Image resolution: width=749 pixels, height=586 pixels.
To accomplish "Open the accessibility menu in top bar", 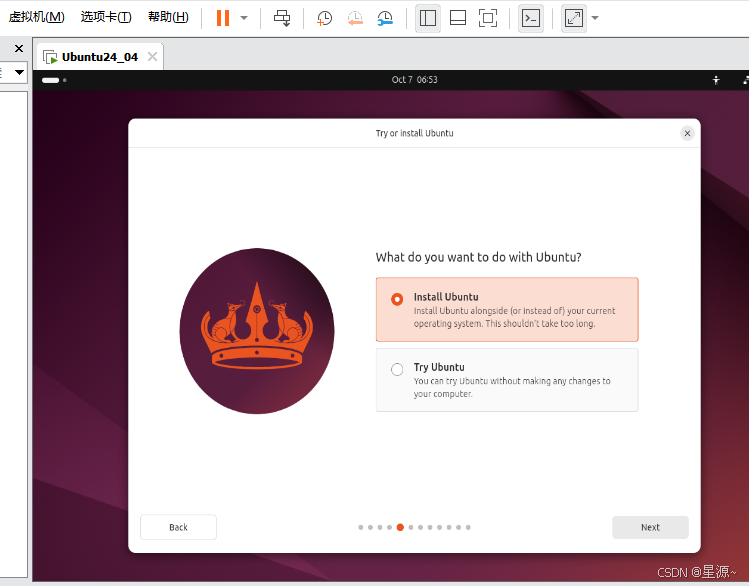I will coord(716,80).
